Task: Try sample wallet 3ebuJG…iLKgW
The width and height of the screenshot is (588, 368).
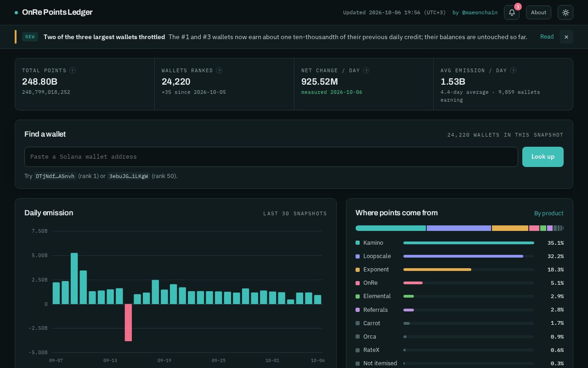Action: coord(129,176)
